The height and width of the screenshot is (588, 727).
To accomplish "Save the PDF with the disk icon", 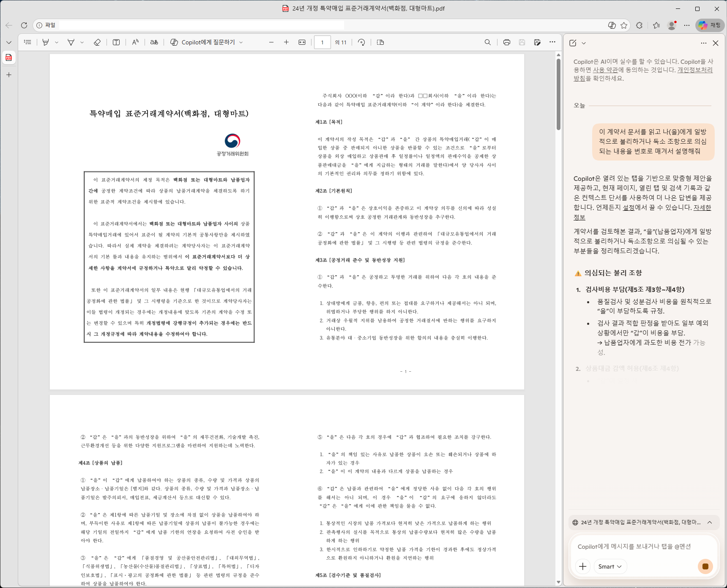I will click(522, 42).
